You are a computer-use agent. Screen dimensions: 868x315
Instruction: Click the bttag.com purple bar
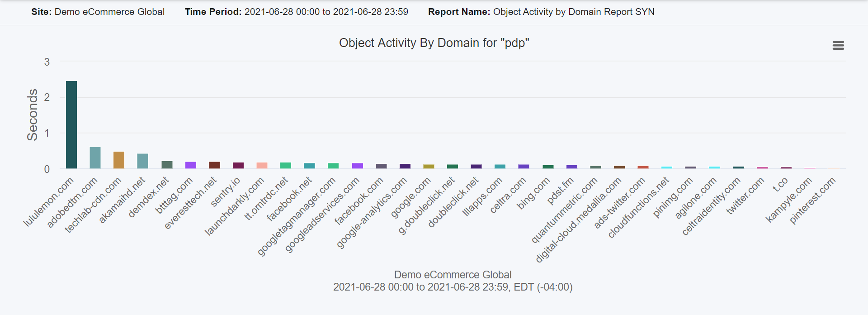(191, 165)
